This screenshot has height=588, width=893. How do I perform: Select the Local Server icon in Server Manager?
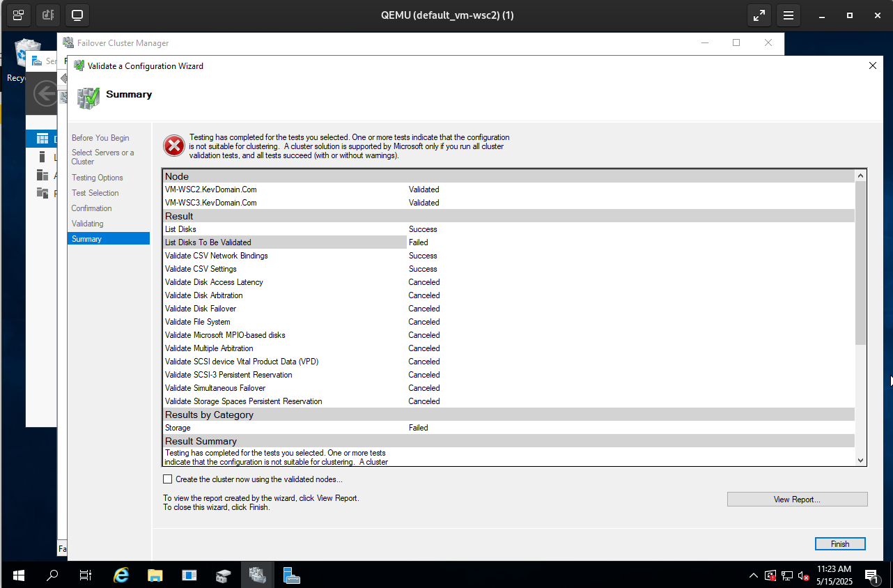tap(42, 157)
